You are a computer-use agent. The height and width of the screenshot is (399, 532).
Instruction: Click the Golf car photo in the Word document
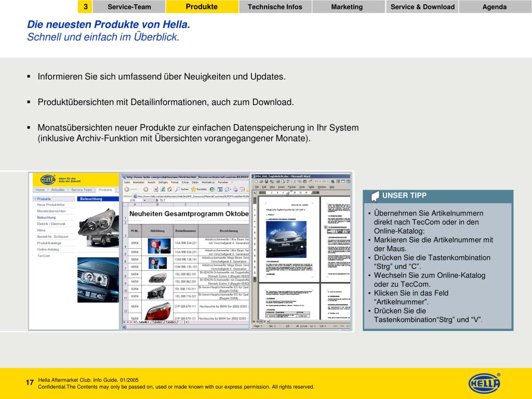pyautogui.click(x=286, y=239)
